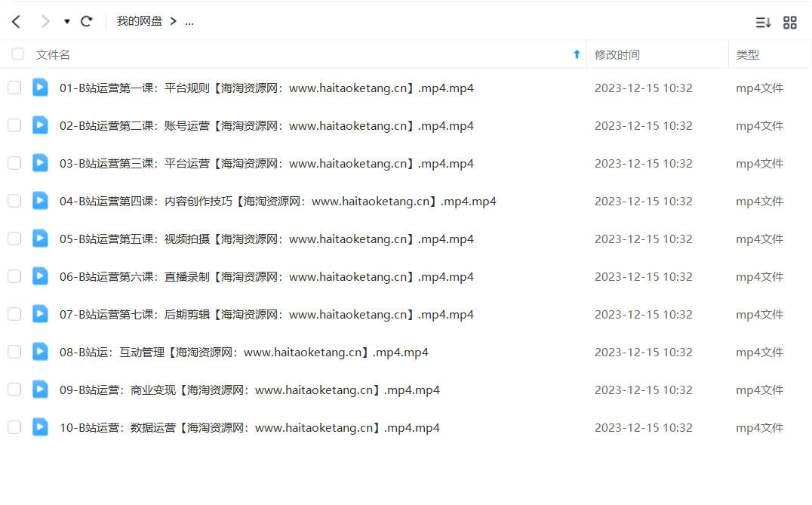
Task: Select file name 07-B站运营第七课：后期剪辑
Action: pos(266,315)
